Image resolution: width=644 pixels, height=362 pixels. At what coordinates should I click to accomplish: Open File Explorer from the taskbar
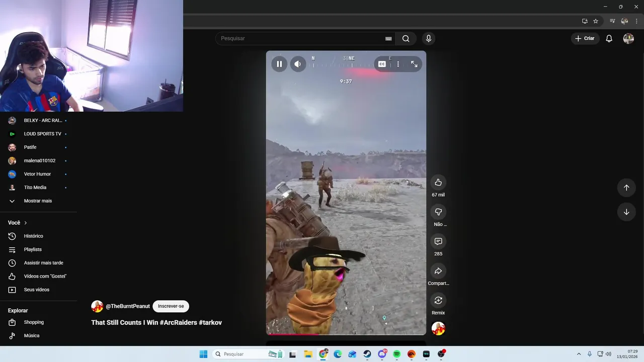[x=308, y=354]
